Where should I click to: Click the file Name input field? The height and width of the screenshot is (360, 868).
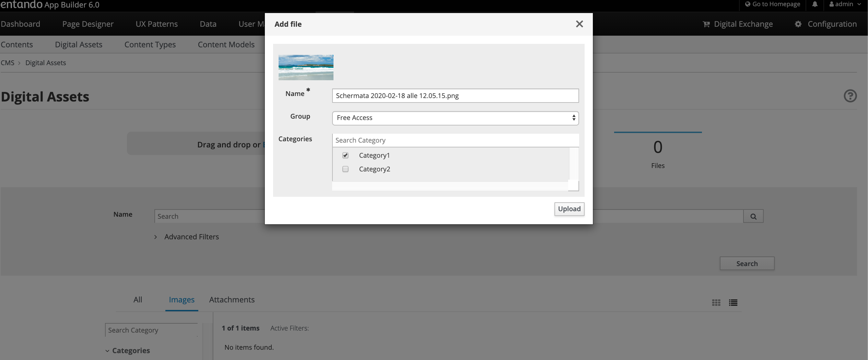pos(455,96)
